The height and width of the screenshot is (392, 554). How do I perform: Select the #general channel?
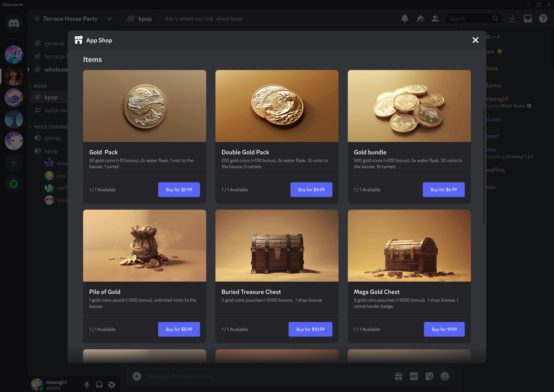[54, 43]
